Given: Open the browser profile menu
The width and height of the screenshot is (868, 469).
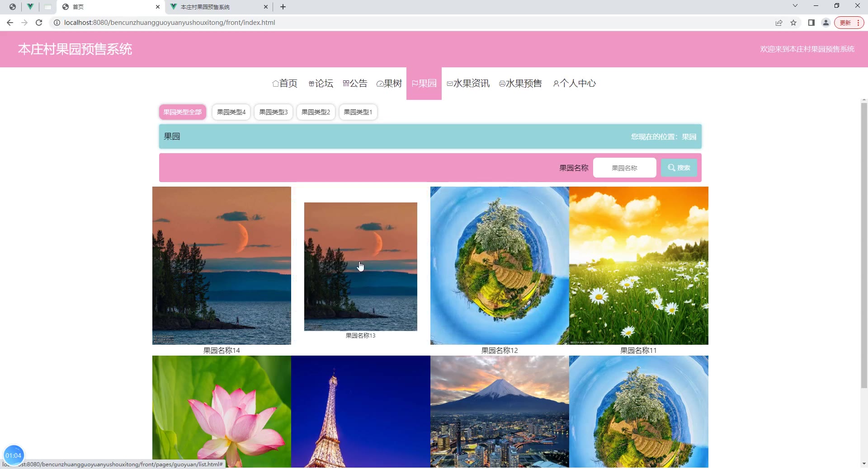Looking at the screenshot, I should click(x=826, y=23).
